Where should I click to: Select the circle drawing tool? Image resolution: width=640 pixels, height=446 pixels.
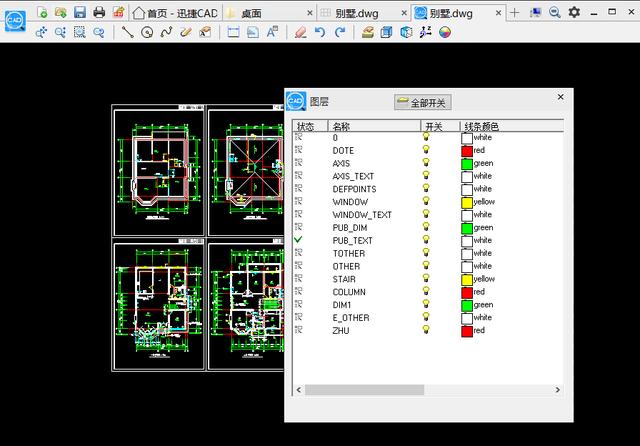click(x=147, y=32)
